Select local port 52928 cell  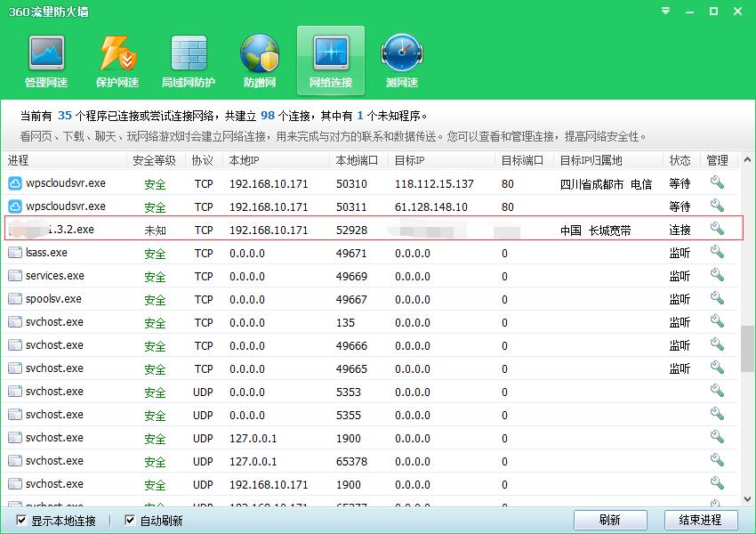click(351, 231)
